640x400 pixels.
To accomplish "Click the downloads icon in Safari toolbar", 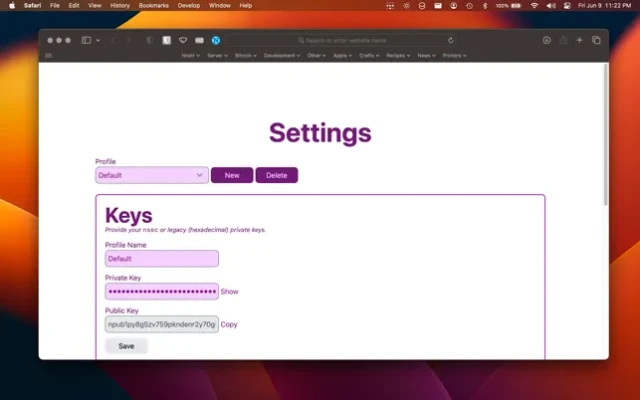I will 546,40.
